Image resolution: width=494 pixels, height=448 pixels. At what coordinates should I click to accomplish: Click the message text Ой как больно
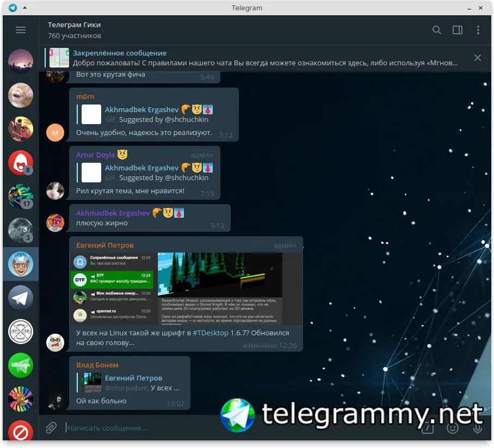(x=101, y=401)
